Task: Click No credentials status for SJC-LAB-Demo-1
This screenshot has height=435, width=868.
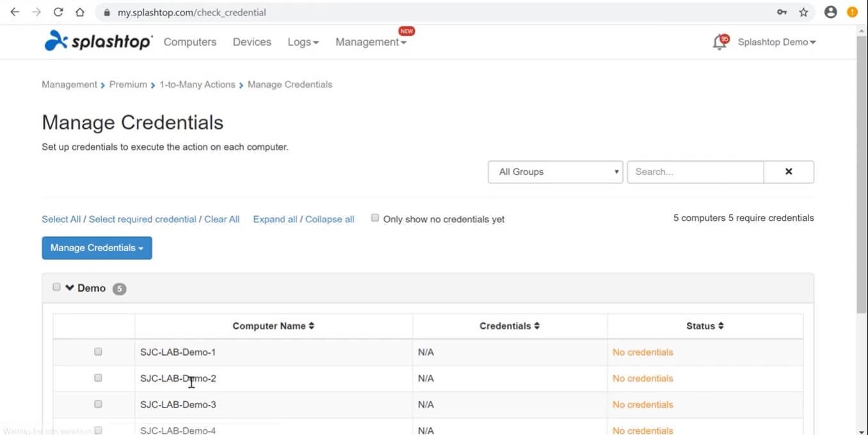Action: 643,352
